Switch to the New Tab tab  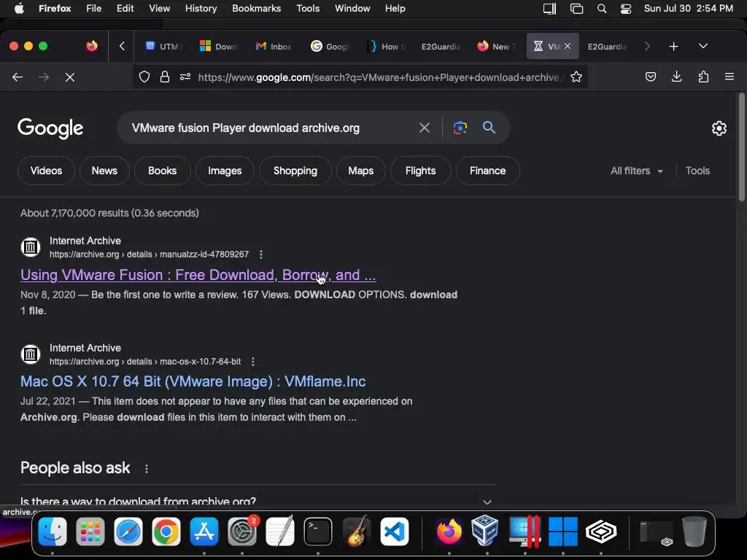point(495,46)
